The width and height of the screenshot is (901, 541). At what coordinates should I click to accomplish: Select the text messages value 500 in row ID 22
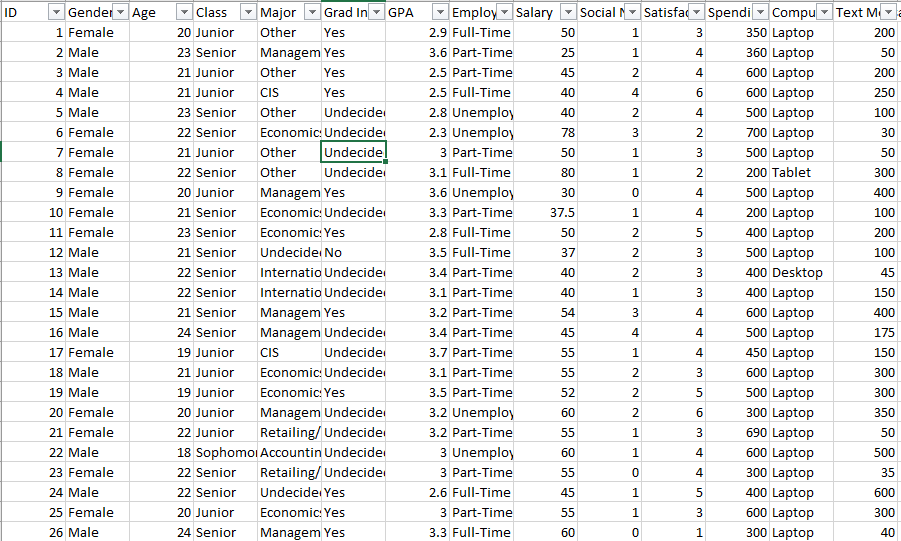[x=867, y=452]
